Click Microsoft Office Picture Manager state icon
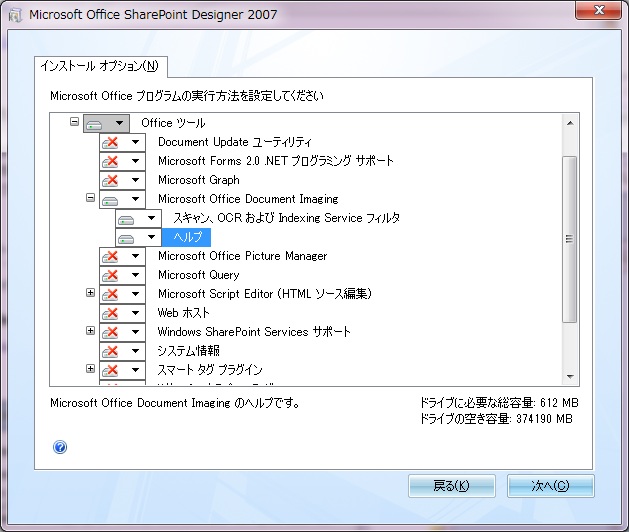This screenshot has width=629, height=532. click(111, 256)
